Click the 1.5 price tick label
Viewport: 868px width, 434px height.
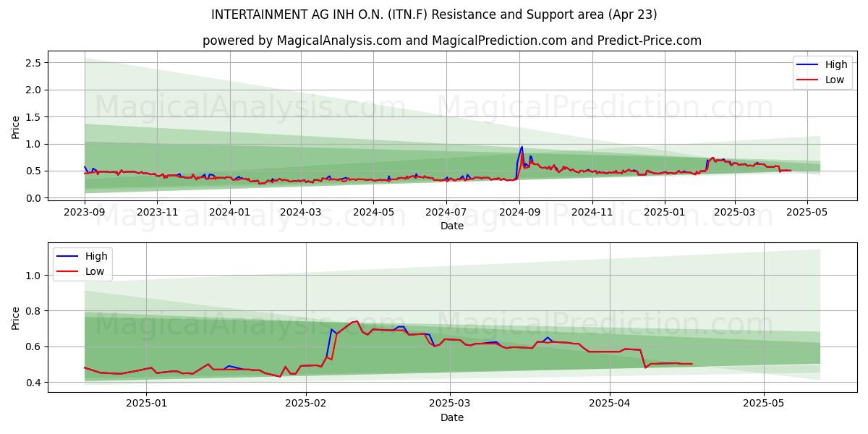point(33,117)
